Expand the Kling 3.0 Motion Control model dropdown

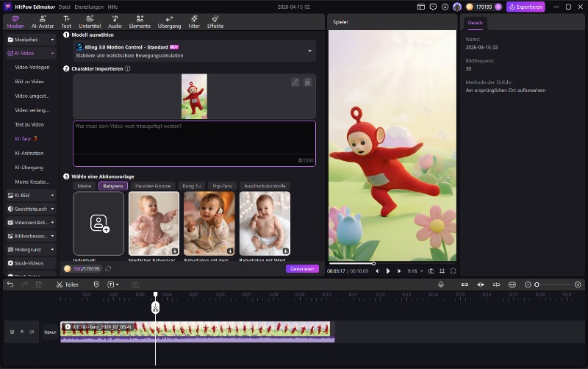click(x=309, y=51)
